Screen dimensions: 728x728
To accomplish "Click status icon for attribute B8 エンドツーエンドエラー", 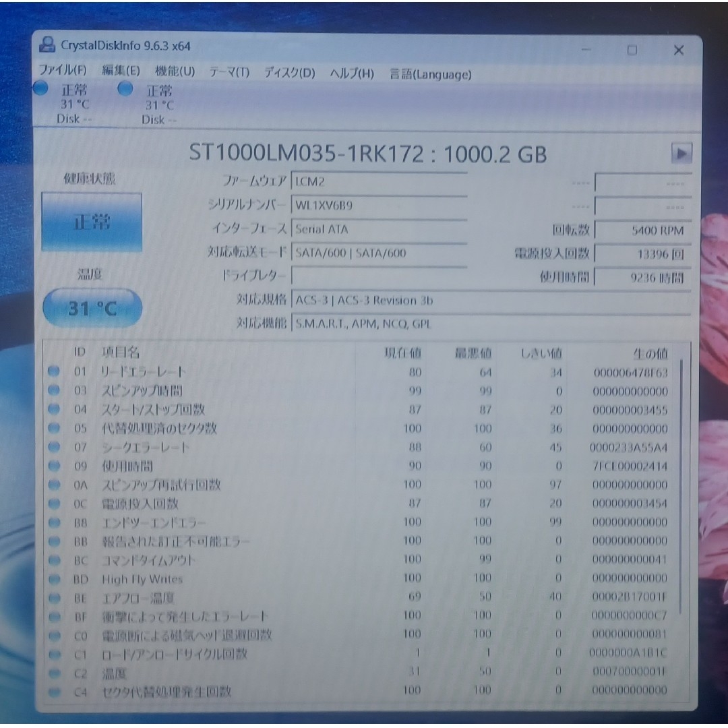I will (55, 522).
